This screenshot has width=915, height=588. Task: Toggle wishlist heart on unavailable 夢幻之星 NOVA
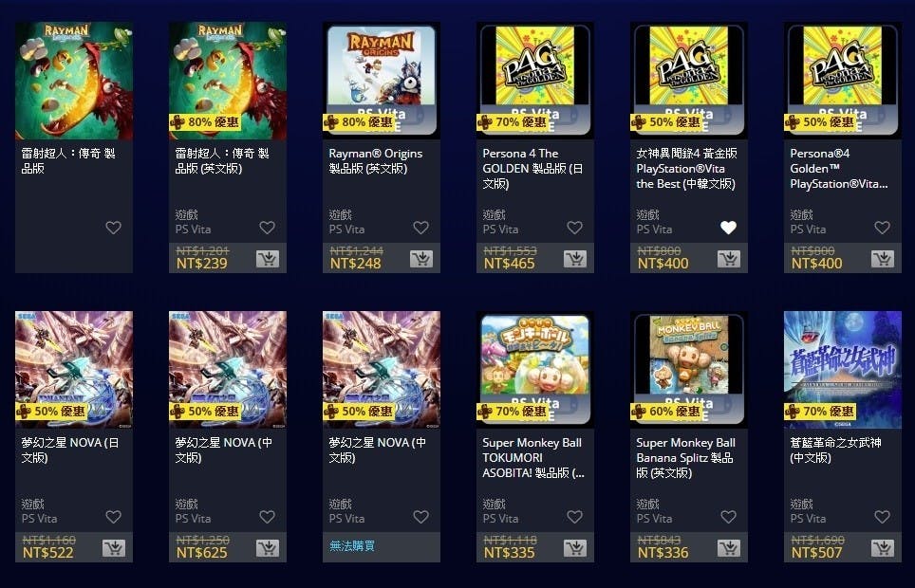click(420, 517)
